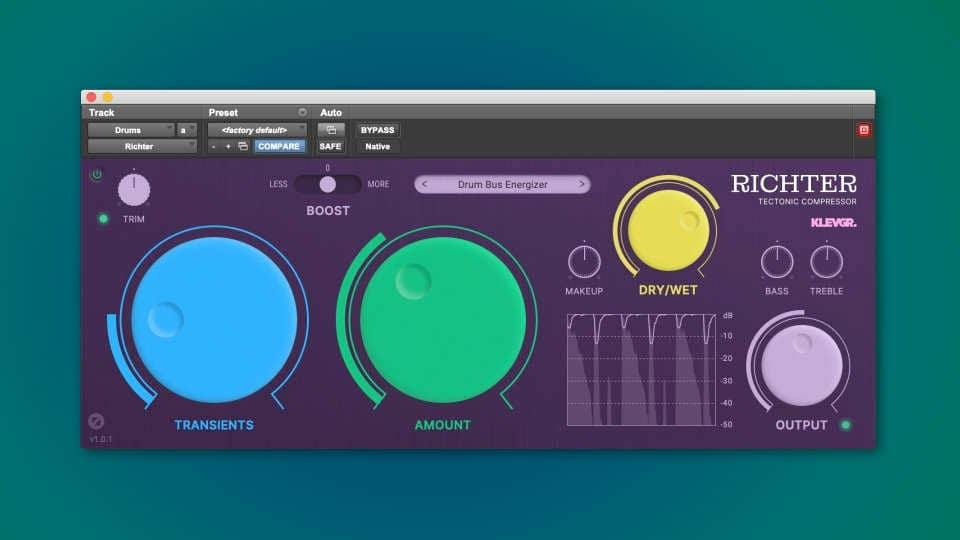The image size is (960, 540).
Task: Click the BOOST slider handle
Action: [x=328, y=184]
